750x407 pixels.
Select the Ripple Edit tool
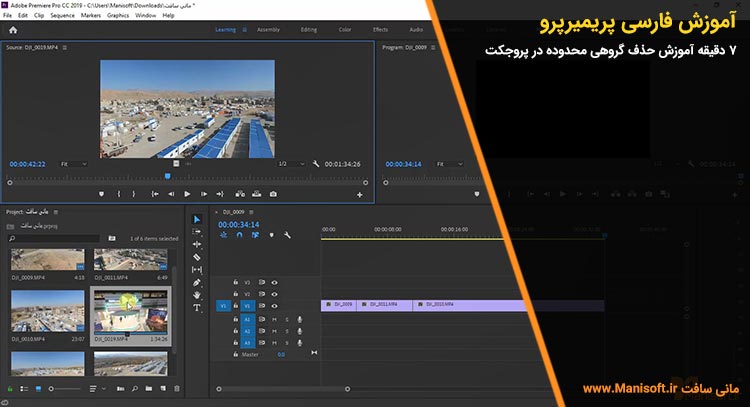[197, 244]
